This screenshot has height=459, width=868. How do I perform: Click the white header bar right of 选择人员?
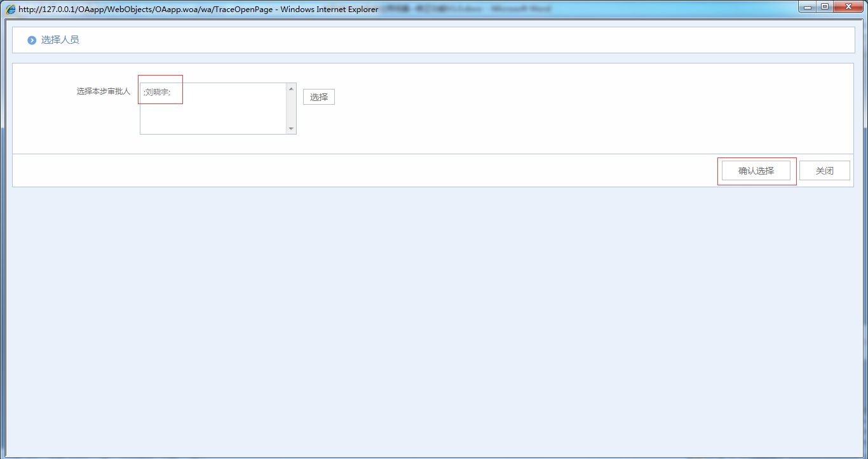pos(445,40)
